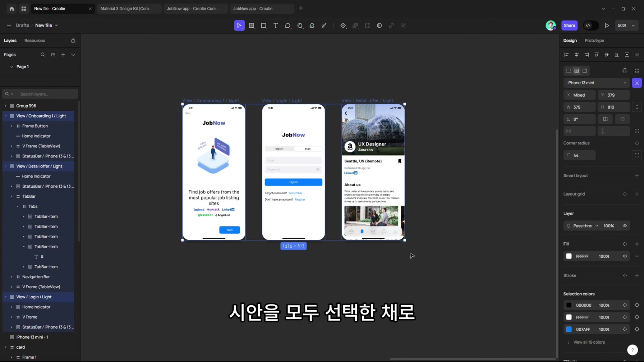Open the home icon tab

[11, 9]
